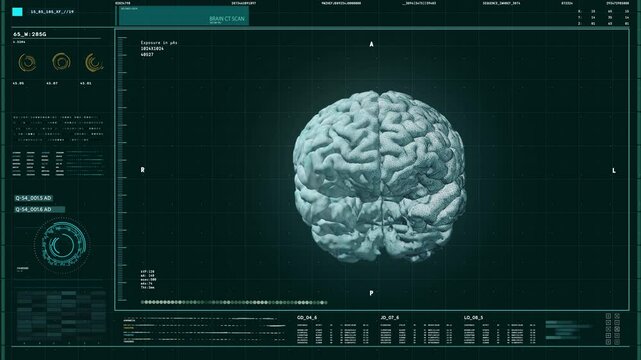The height and width of the screenshot is (360, 641).
Task: Select the BRAIN CT SCAN tab
Action: (x=184, y=16)
